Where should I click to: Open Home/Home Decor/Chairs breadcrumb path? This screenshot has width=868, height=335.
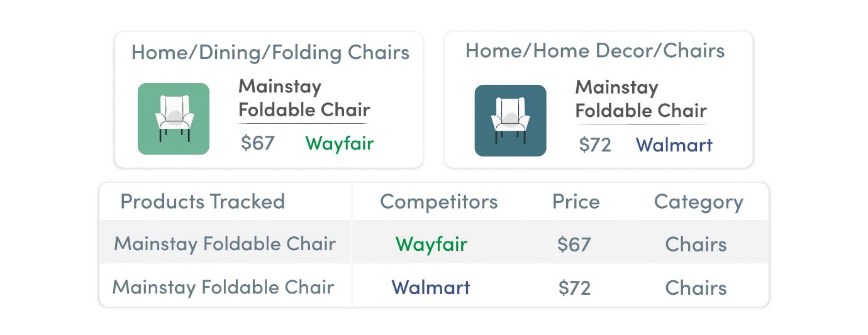[595, 51]
